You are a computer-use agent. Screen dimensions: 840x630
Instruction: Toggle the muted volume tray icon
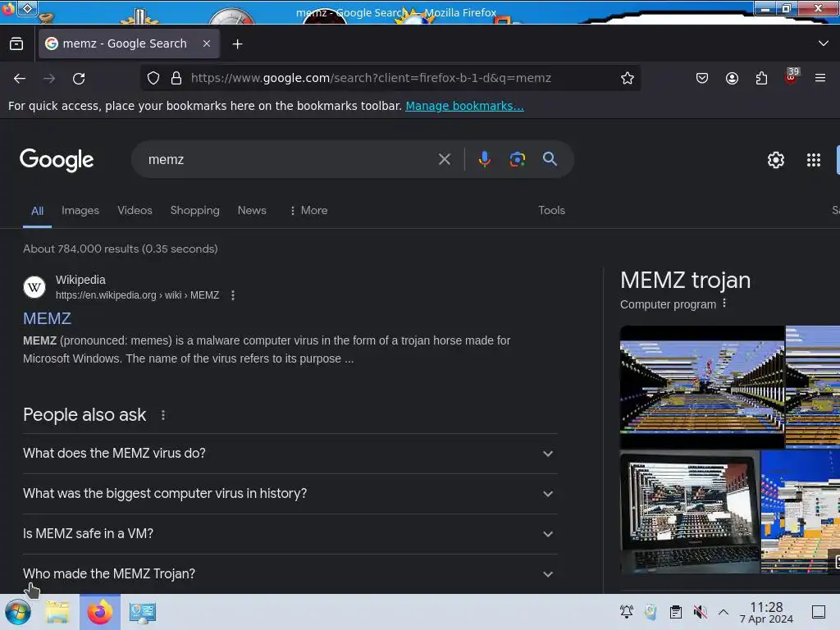click(700, 612)
